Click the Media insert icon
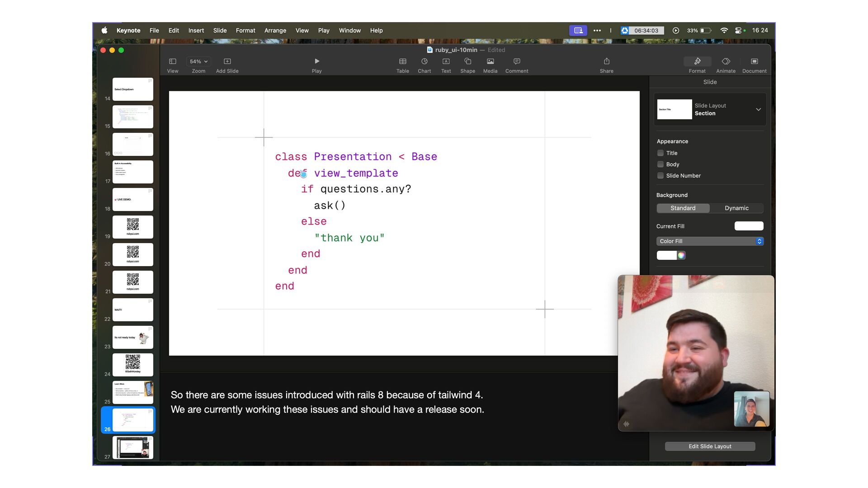 tap(490, 61)
